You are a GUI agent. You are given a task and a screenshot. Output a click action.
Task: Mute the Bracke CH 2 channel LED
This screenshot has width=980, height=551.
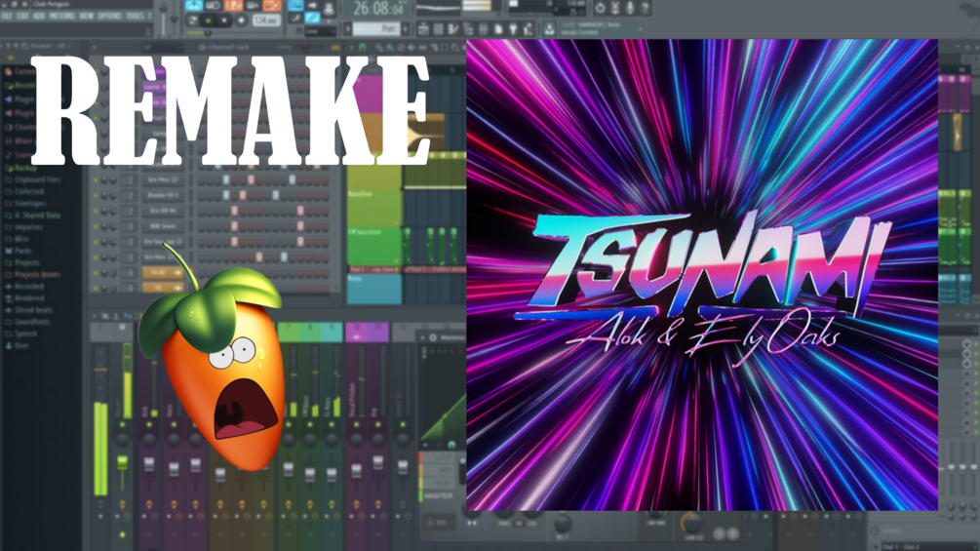coord(96,196)
